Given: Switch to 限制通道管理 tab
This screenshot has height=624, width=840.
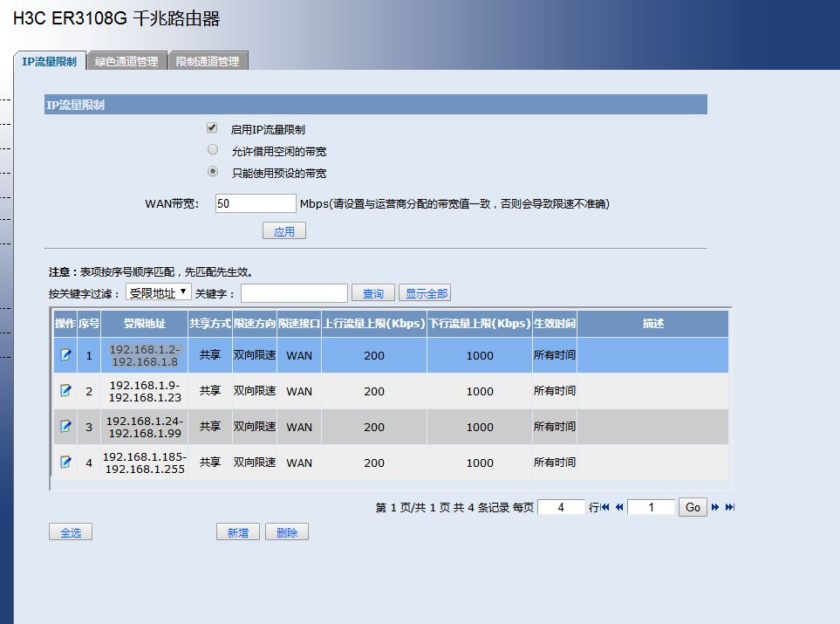Looking at the screenshot, I should click(208, 61).
